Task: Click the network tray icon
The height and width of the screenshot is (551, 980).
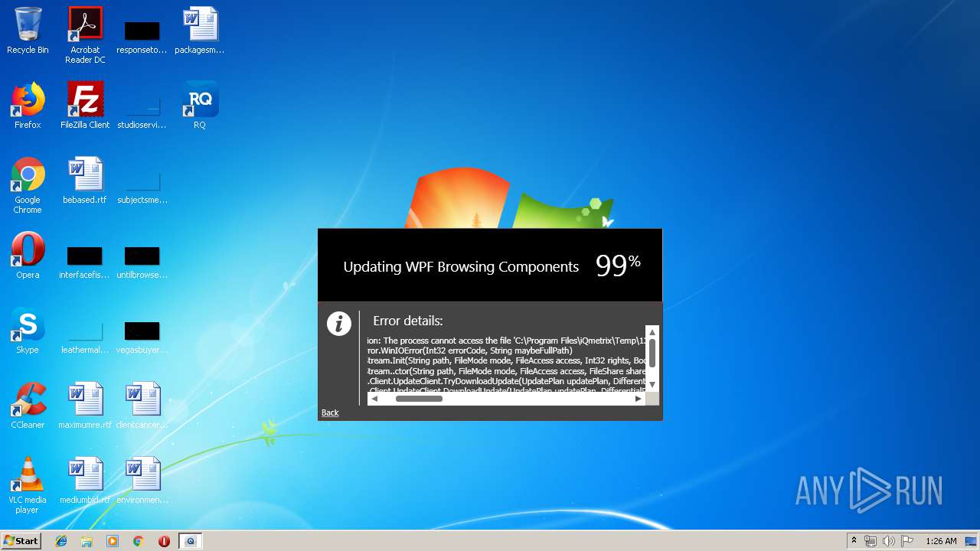Action: 871,541
